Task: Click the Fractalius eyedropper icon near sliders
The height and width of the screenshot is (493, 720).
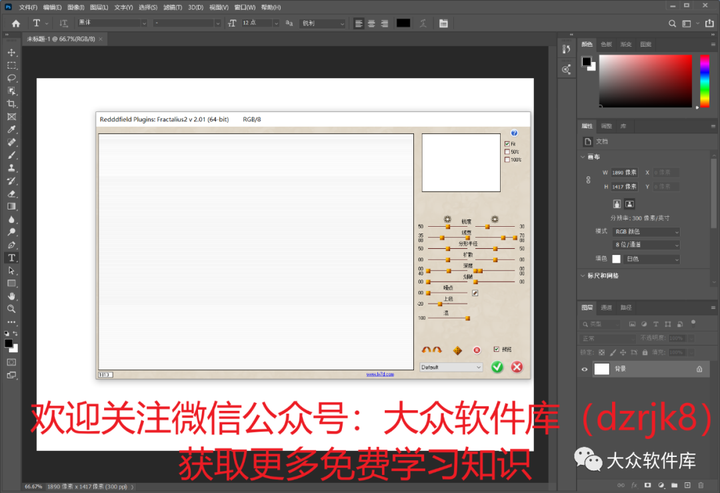Action: pyautogui.click(x=475, y=293)
